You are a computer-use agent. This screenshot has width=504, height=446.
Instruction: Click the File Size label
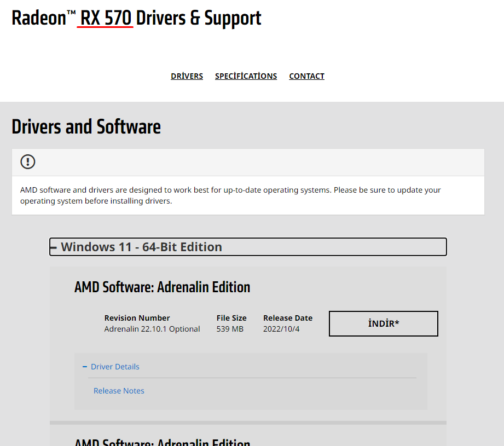click(231, 318)
